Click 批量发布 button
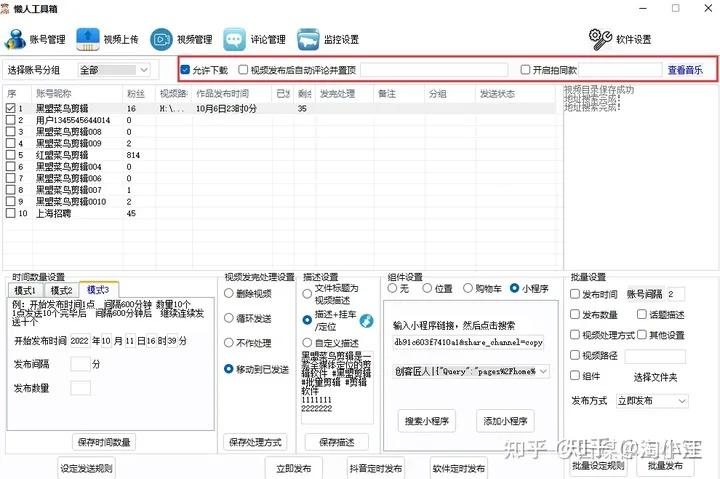Viewport: 720px width, 479px height. click(665, 466)
